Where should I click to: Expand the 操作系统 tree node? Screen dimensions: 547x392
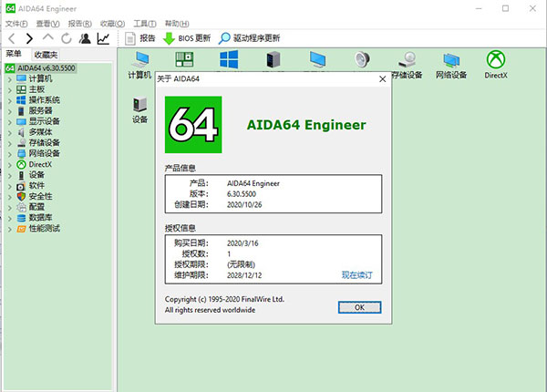[x=9, y=100]
